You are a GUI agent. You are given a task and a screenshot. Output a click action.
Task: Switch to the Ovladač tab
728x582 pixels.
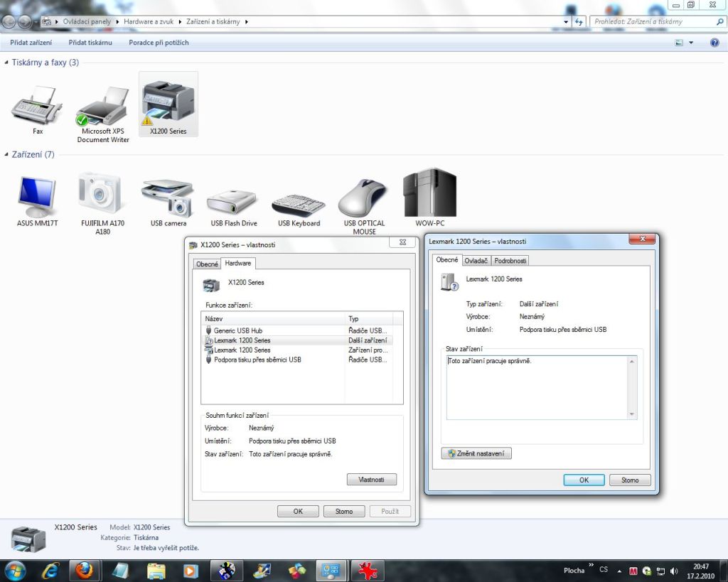coord(476,261)
